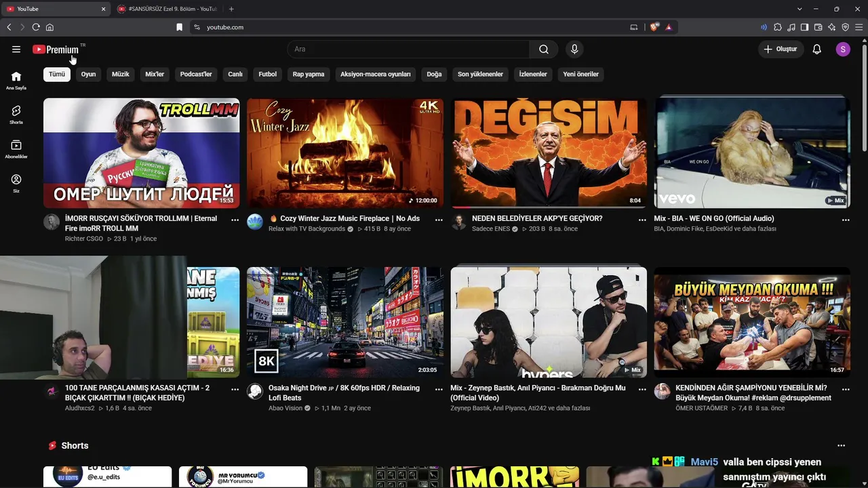Click the Oluştur create button

point(781,49)
